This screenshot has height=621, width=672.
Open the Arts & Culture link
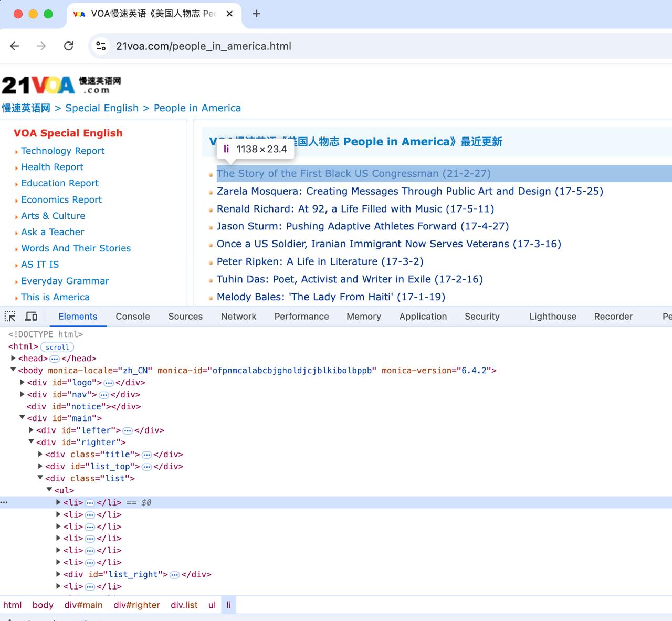click(x=53, y=216)
